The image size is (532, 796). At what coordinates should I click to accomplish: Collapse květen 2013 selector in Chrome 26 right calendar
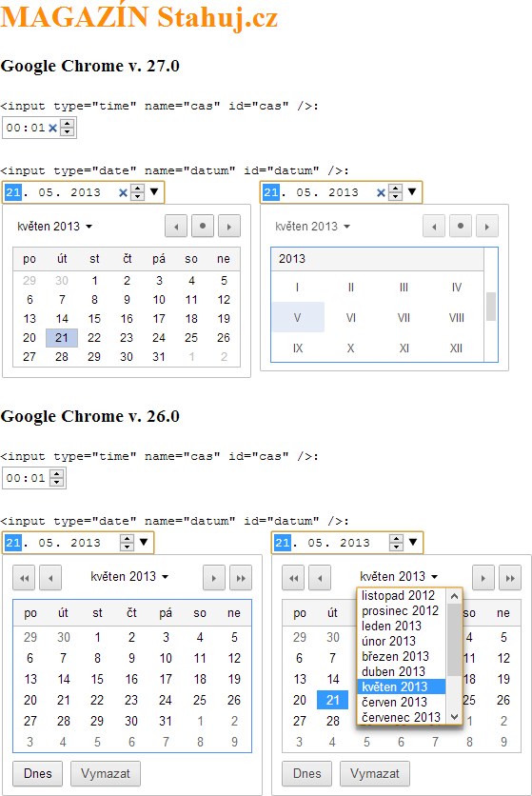click(399, 577)
